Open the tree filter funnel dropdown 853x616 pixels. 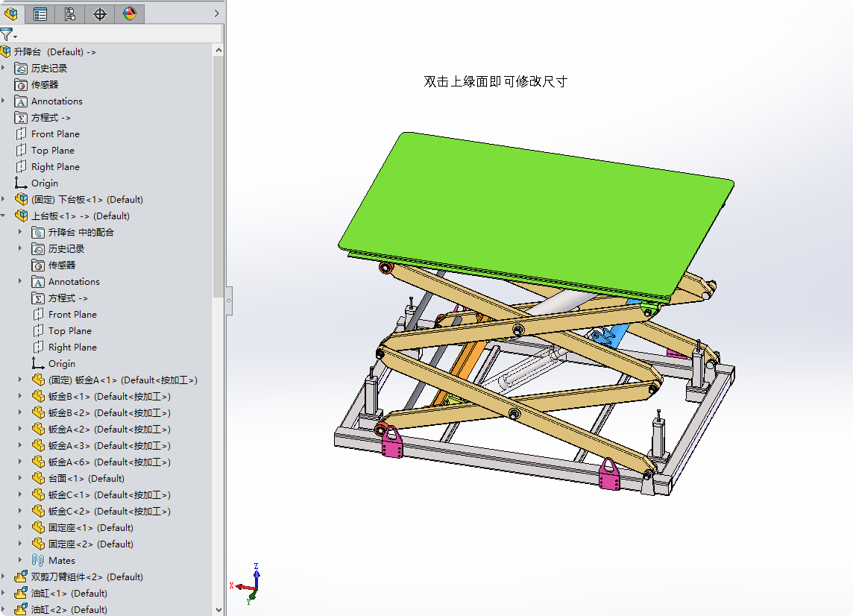(x=8, y=35)
